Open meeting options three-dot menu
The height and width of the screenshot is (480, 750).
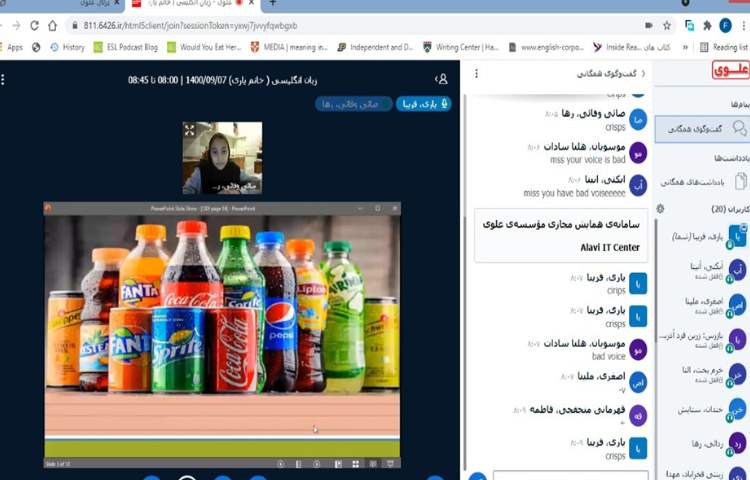3,80
